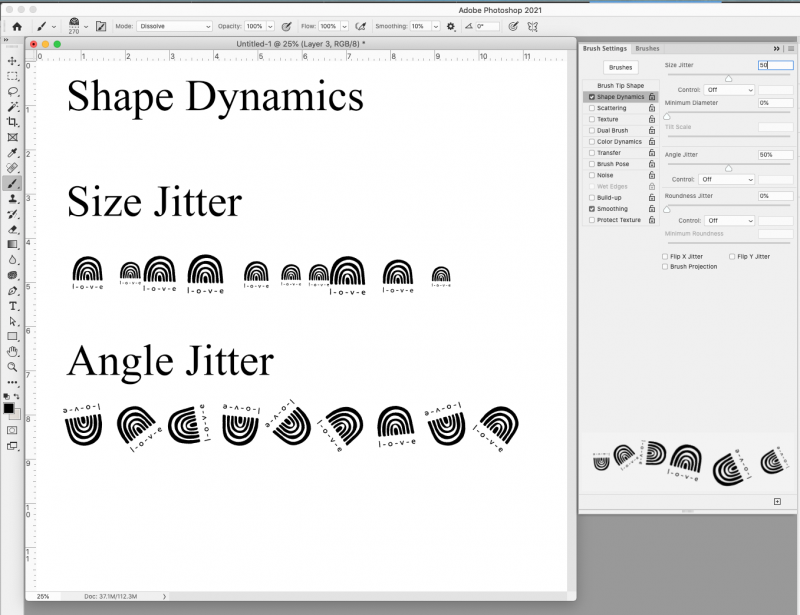Click the foreground color swatch
Viewport: 800px width, 615px height.
[x=9, y=408]
